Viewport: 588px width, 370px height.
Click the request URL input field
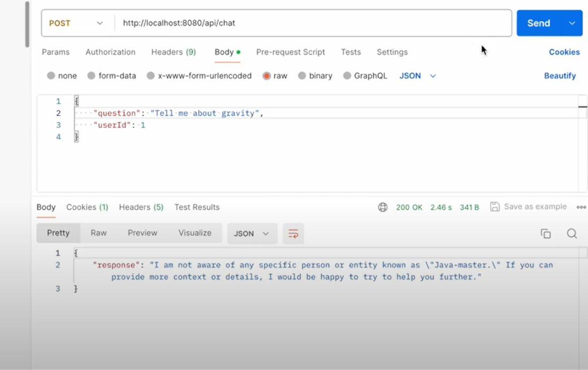click(313, 24)
